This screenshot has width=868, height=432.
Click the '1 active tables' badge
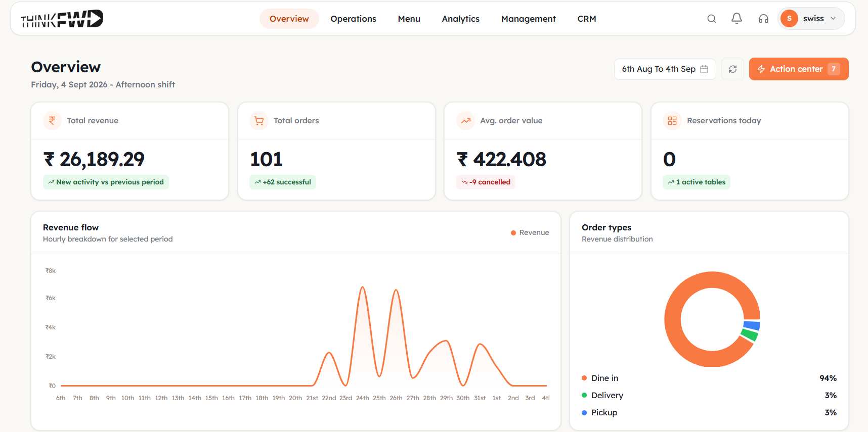pyautogui.click(x=697, y=182)
